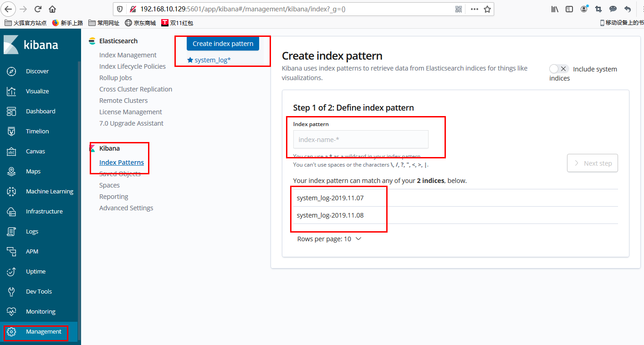Screen dimensions: 644x345
Task: Open Index Lifecycle Policies link
Action: (133, 66)
